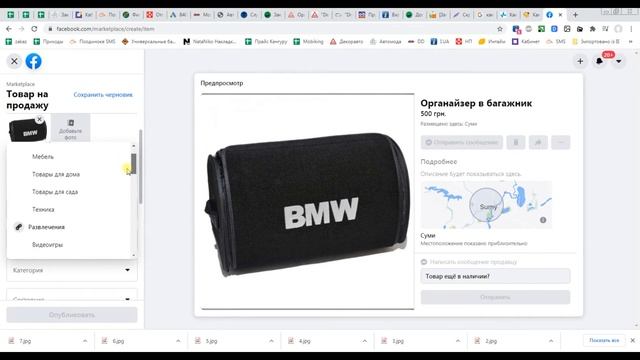The width and height of the screenshot is (640, 360).
Task: Click the map info icon
Action: [543, 220]
